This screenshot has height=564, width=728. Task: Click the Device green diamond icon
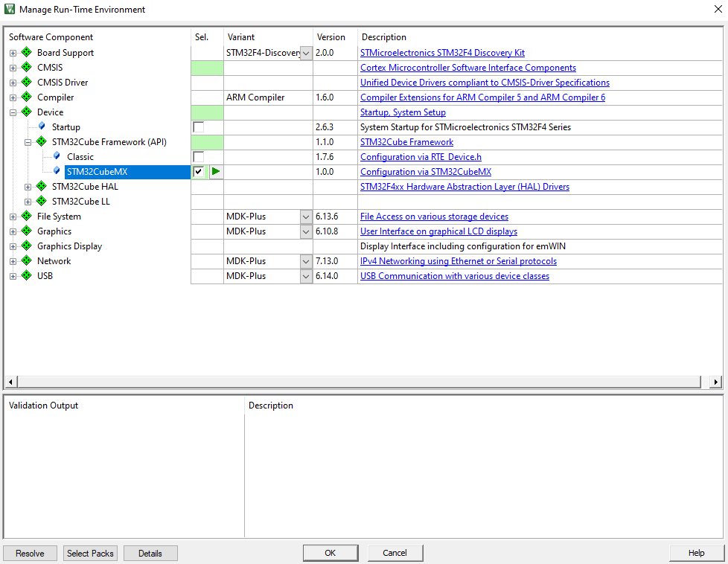(27, 112)
